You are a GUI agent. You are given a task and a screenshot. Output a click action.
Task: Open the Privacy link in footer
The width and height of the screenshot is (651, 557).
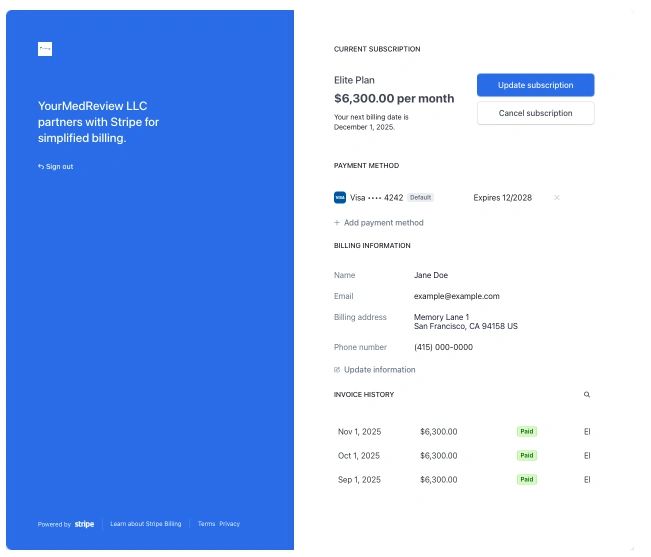[x=230, y=524]
